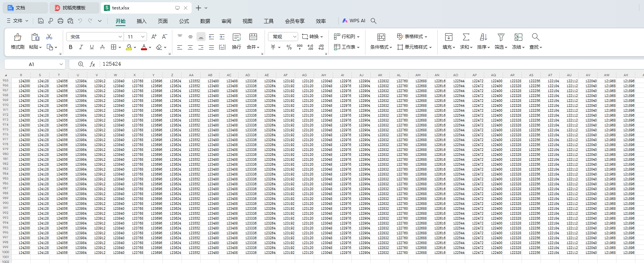Increase decimal places icon
Viewport: 644px width, 263px height.
(310, 47)
